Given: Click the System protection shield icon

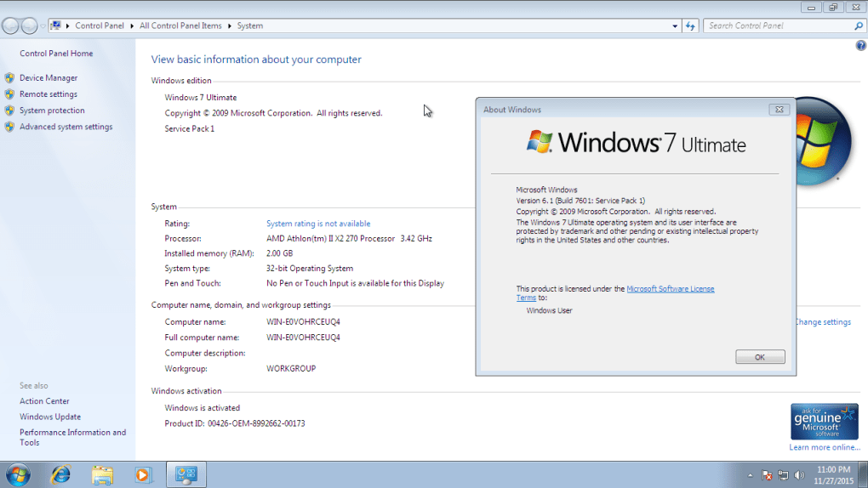Looking at the screenshot, I should 9,111.
